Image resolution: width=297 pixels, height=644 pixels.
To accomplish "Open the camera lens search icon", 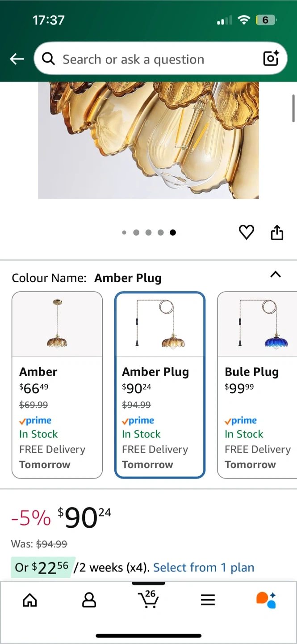I will pyautogui.click(x=271, y=58).
